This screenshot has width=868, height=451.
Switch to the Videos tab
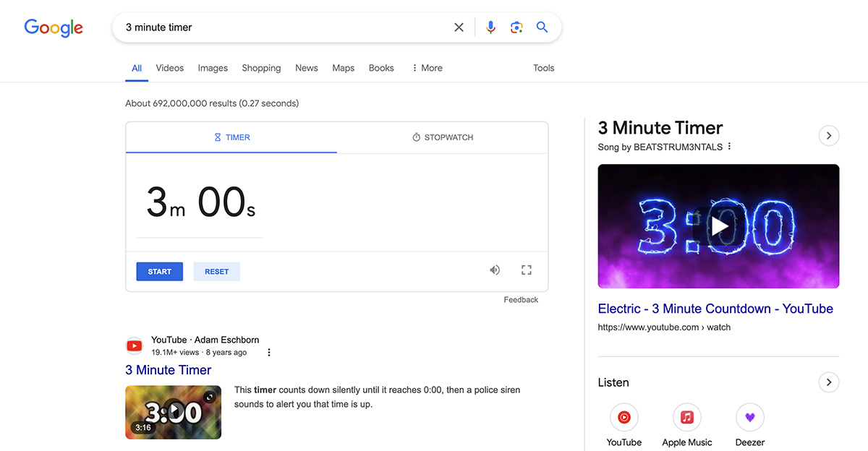pos(170,68)
